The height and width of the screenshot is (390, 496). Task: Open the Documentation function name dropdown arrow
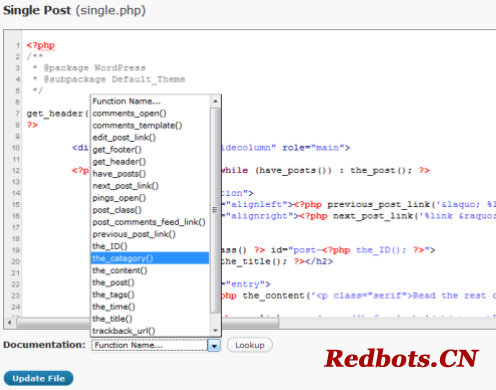point(214,345)
